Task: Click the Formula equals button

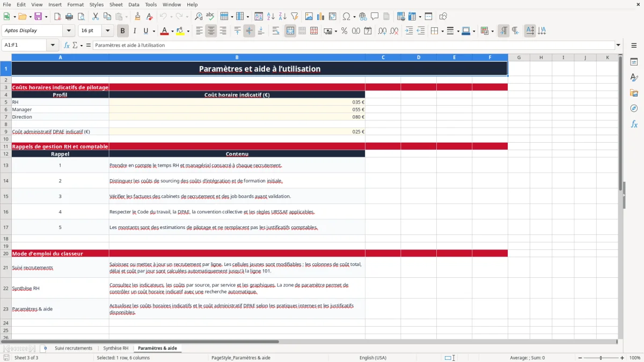Action: coord(89,45)
